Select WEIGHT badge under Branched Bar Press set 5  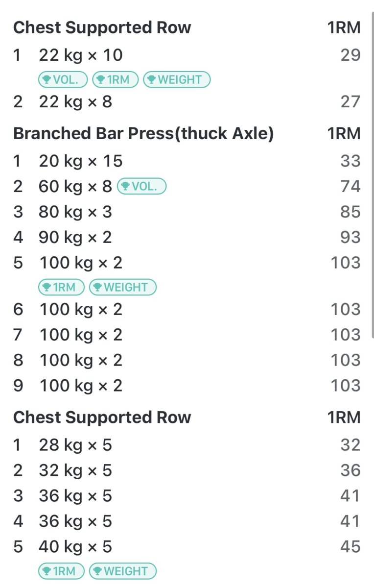coord(122,287)
